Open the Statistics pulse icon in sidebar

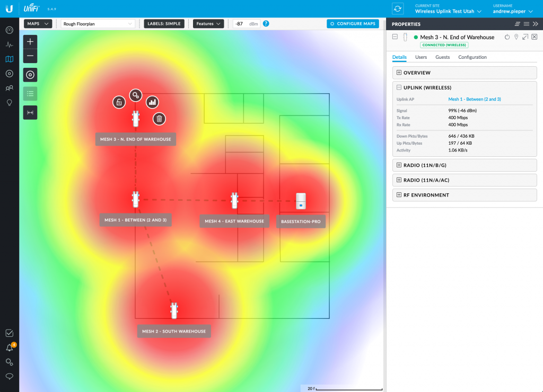pyautogui.click(x=9, y=44)
